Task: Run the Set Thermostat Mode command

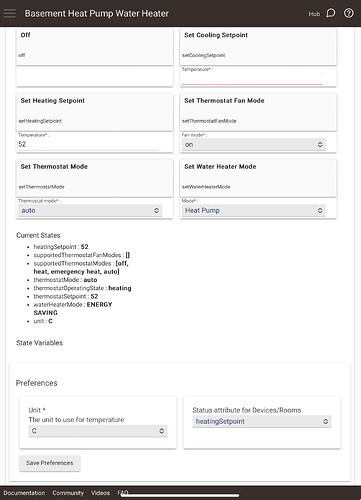Action: point(95,178)
